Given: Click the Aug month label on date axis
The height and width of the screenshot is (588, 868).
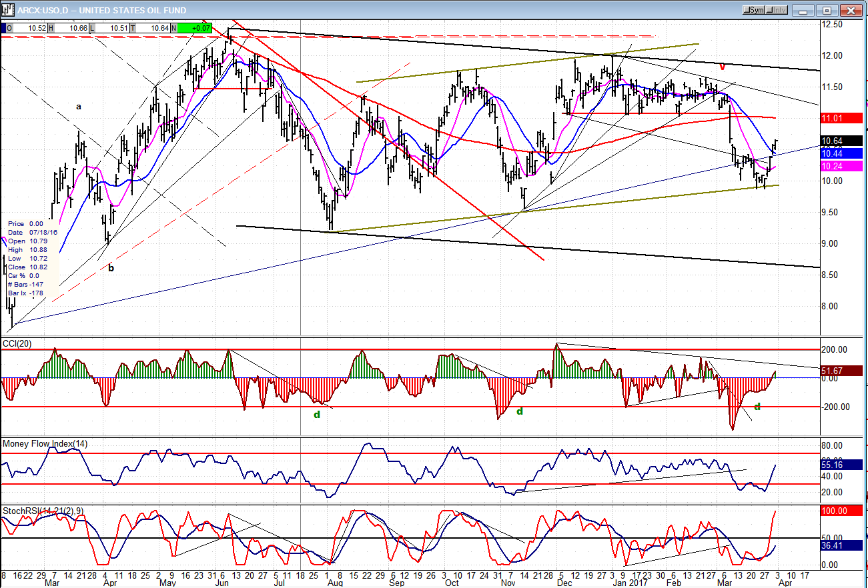Looking at the screenshot, I should coord(335,583).
